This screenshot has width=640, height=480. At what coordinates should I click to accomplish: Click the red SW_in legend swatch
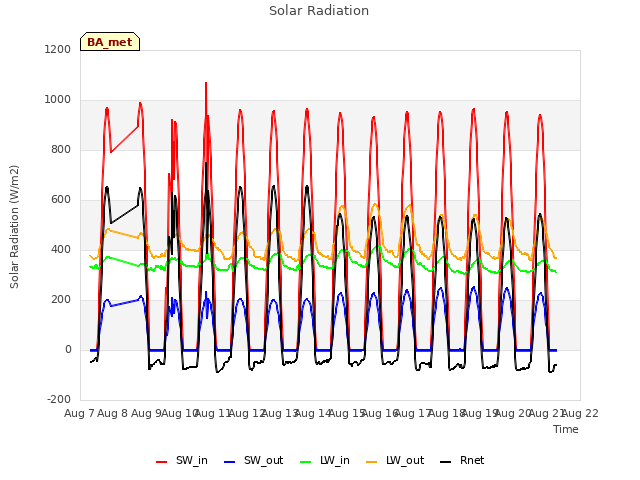(162, 462)
